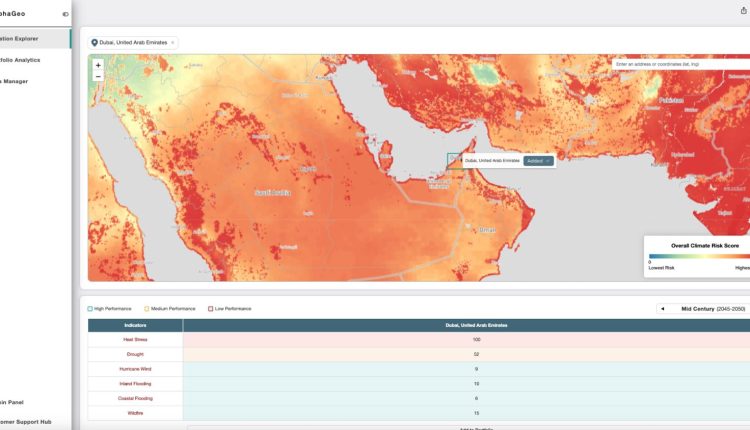
Task: Open the Mid Century time period selector
Action: pyautogui.click(x=712, y=309)
